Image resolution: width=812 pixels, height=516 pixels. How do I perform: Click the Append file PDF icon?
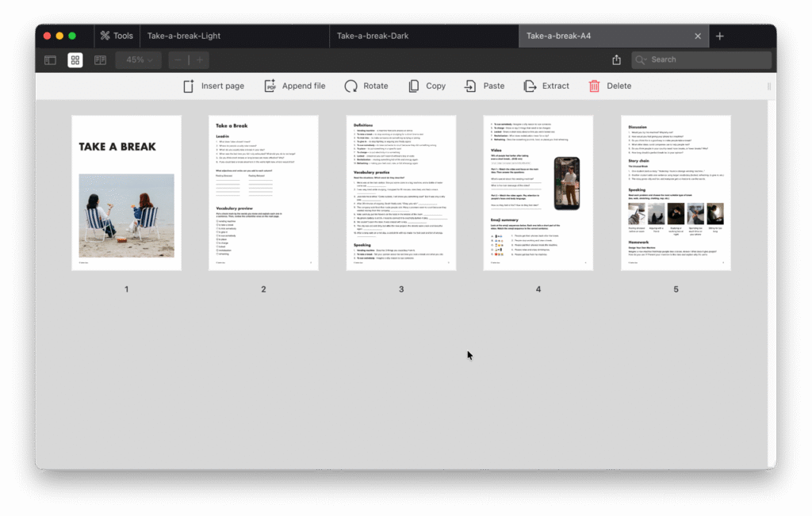270,86
